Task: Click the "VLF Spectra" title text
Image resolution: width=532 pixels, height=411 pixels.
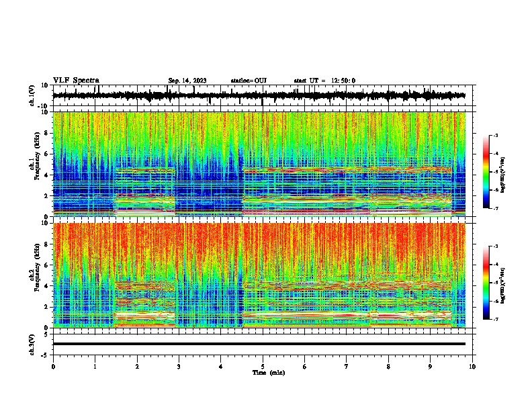Action: point(76,81)
